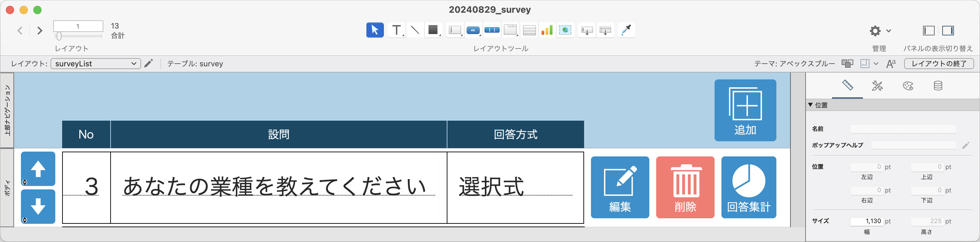Open the 管理 gear menu

tap(880, 31)
